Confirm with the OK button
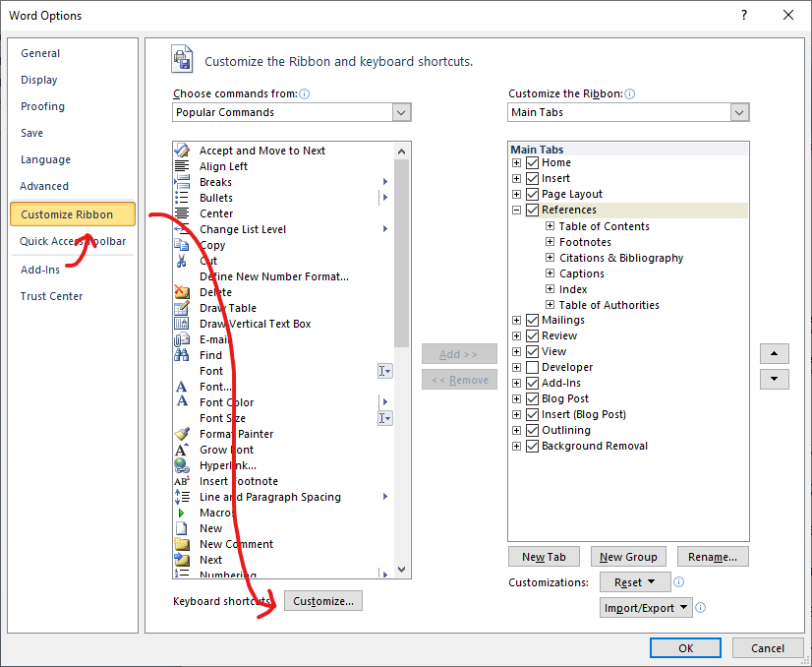 tap(685, 648)
